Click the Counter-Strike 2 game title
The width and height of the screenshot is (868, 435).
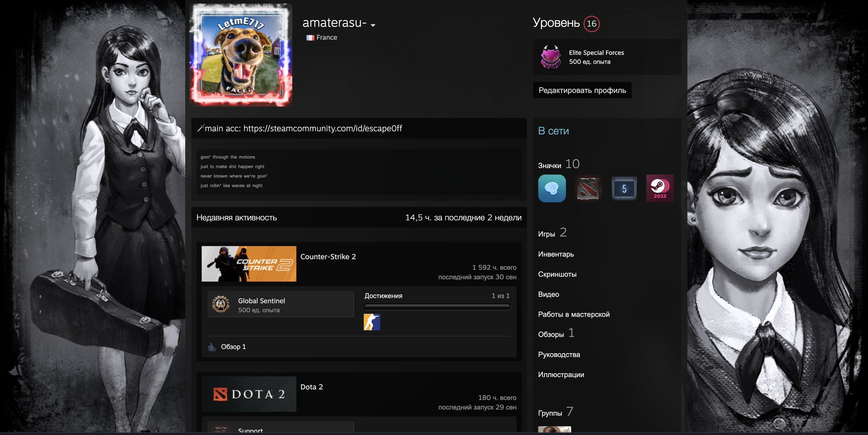point(328,257)
